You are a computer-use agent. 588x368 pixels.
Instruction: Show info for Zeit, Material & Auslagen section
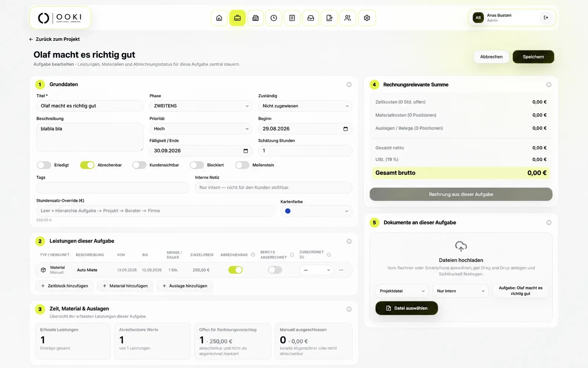349,309
